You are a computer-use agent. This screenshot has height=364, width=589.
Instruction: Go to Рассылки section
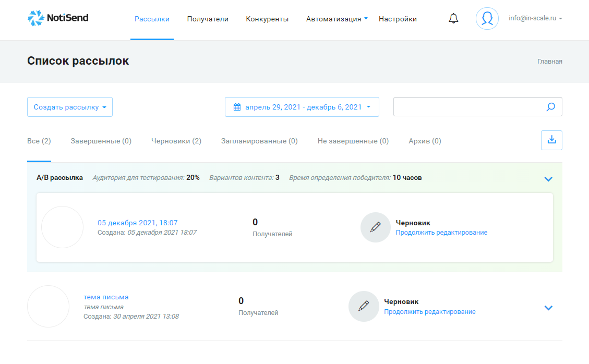[x=152, y=19]
